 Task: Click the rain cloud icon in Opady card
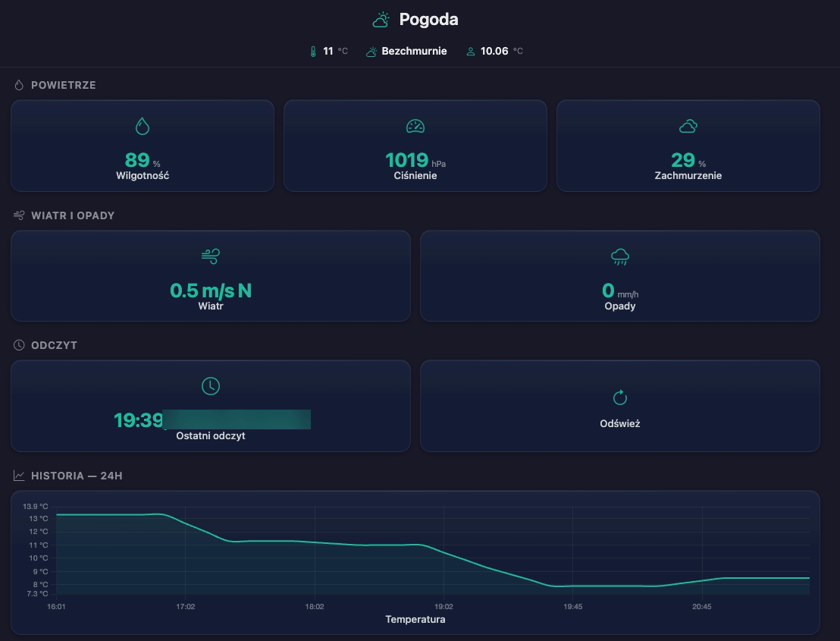tap(620, 256)
